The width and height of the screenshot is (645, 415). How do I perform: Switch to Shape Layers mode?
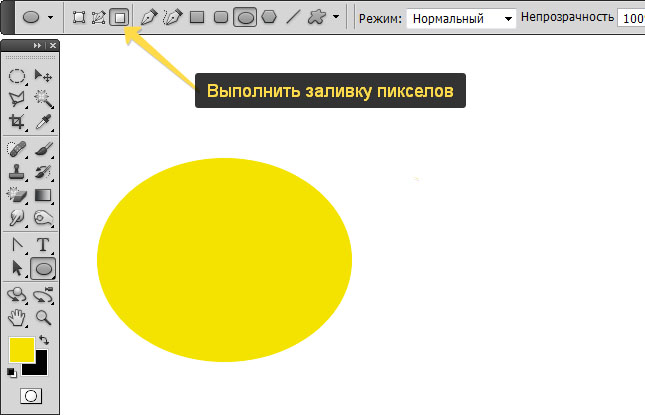point(80,17)
